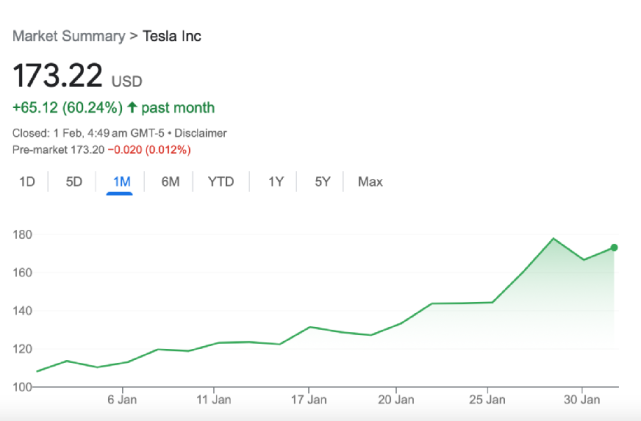This screenshot has width=641, height=421.
Task: Click the active 1M range tab
Action: 121,181
